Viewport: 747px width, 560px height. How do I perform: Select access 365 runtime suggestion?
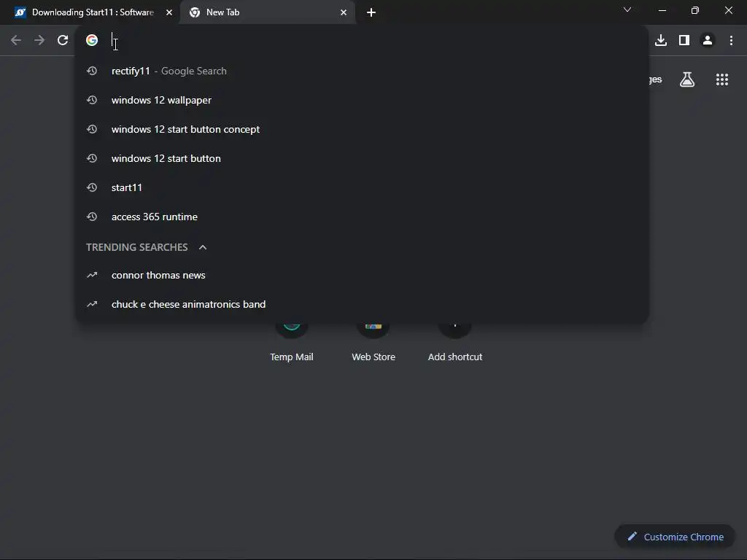point(362,217)
